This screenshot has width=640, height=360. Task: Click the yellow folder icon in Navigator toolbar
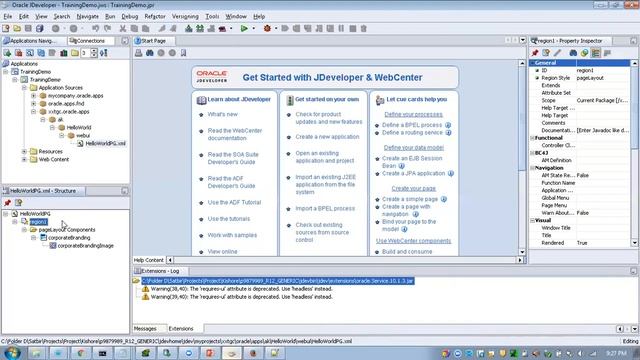[x=75, y=53]
